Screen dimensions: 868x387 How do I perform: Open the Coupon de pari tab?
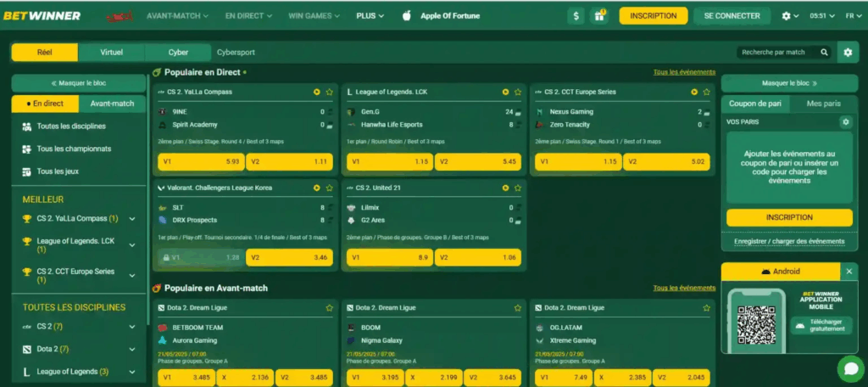(755, 104)
